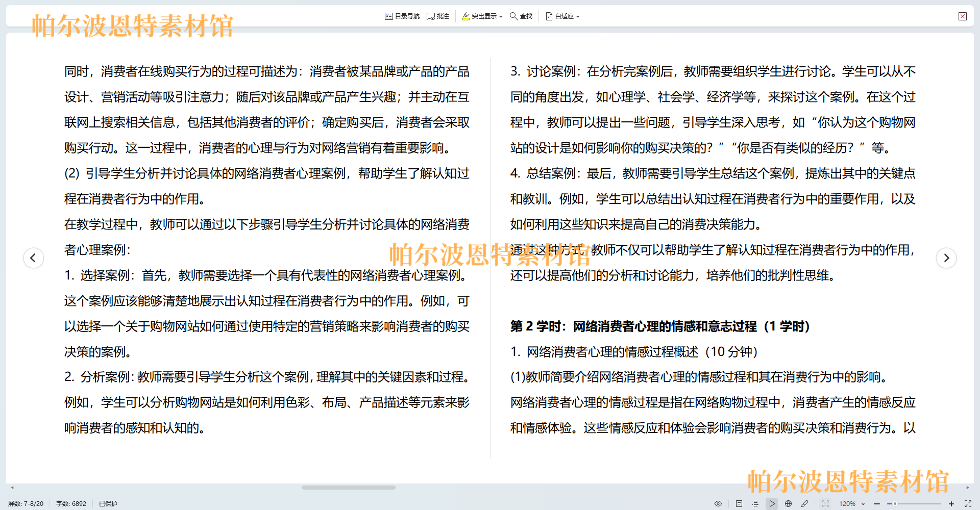The height and width of the screenshot is (510, 980).
Task: Click the line starting (1)教师简要介绍
Action: 700,377
